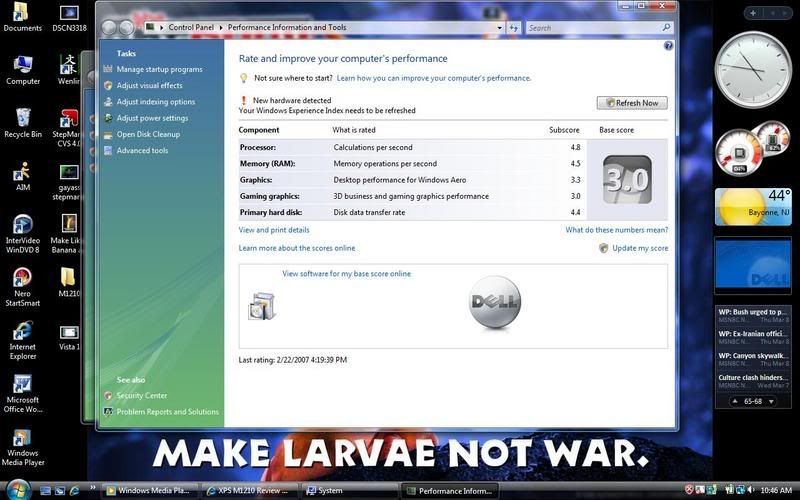The height and width of the screenshot is (500, 800).
Task: Open Security Center under See also
Action: [141, 396]
